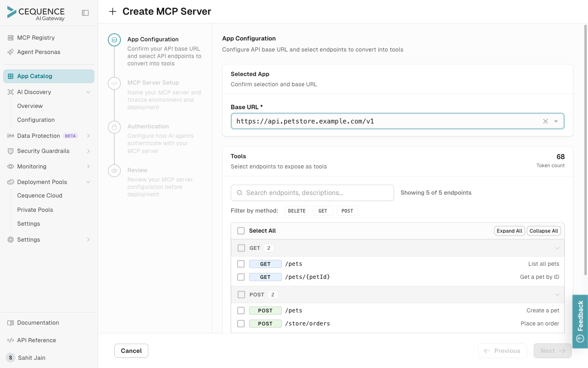588x368 pixels.
Task: Open the Feedback side tab
Action: pyautogui.click(x=580, y=321)
